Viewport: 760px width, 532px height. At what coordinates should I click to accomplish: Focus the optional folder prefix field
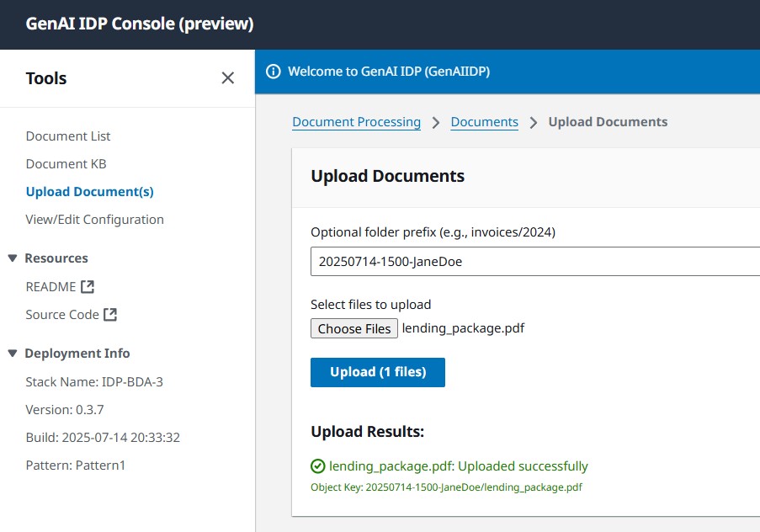[535, 262]
